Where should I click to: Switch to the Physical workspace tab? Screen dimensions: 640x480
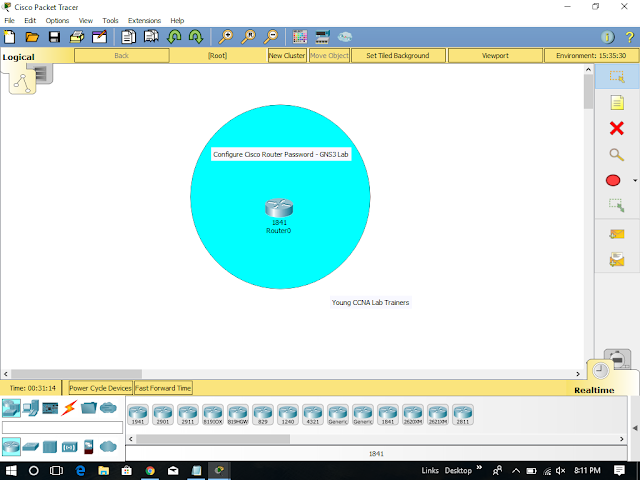click(x=42, y=74)
